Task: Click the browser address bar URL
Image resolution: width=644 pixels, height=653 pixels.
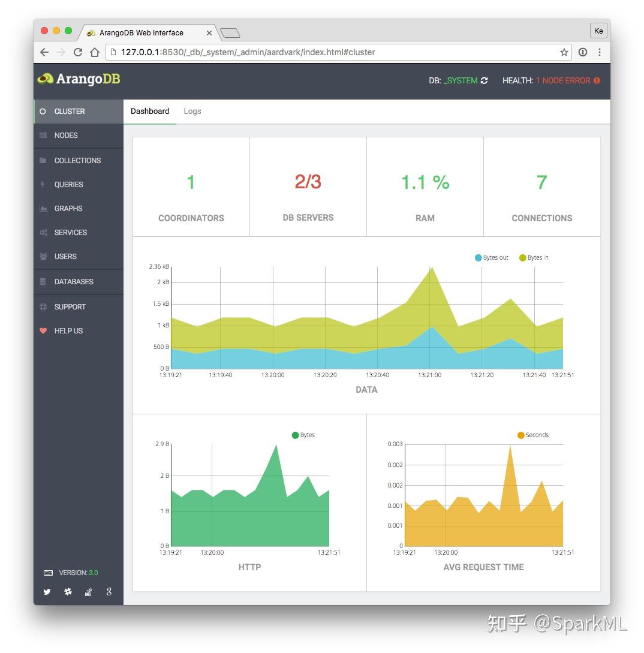Action: 248,53
